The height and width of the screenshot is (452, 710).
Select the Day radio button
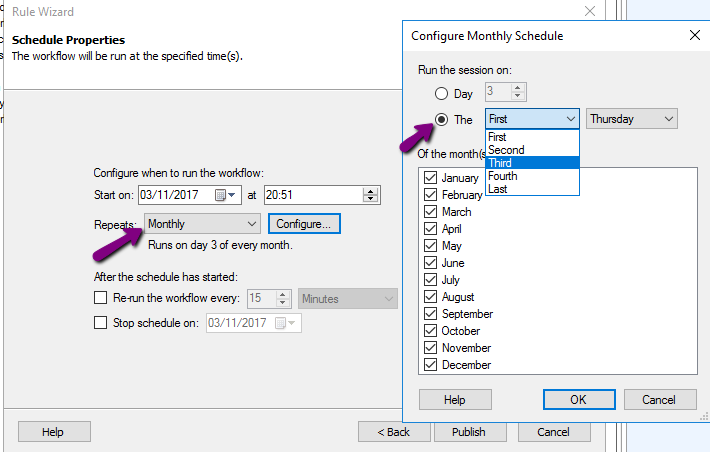441,94
